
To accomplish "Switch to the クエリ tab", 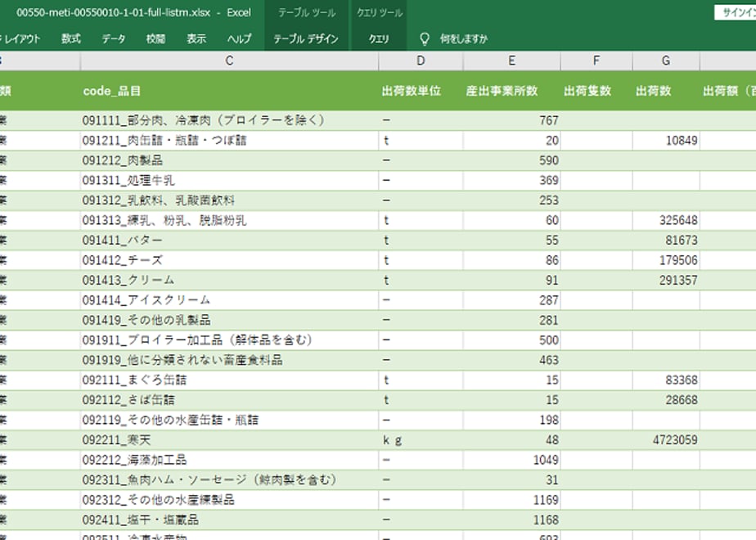I will point(379,39).
